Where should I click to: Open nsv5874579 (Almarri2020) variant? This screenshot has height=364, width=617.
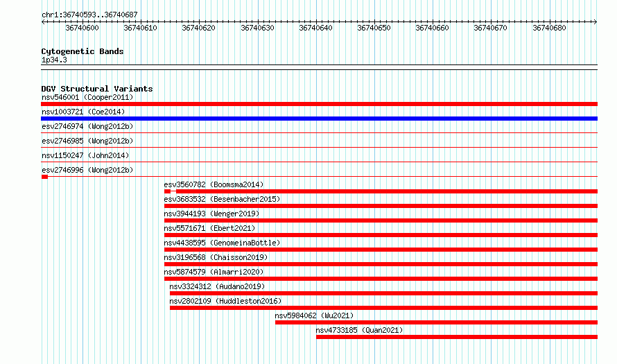click(214, 272)
